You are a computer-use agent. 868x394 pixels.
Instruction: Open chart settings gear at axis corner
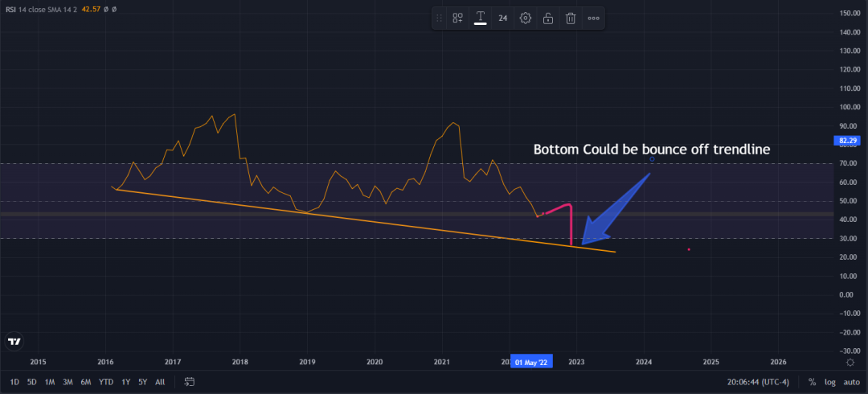pos(850,363)
